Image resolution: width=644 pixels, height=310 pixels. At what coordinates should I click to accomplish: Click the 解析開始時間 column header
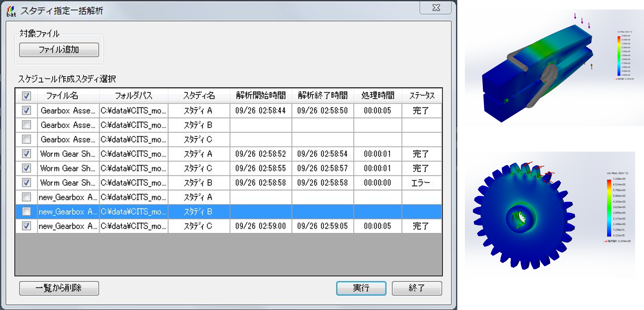pos(261,95)
